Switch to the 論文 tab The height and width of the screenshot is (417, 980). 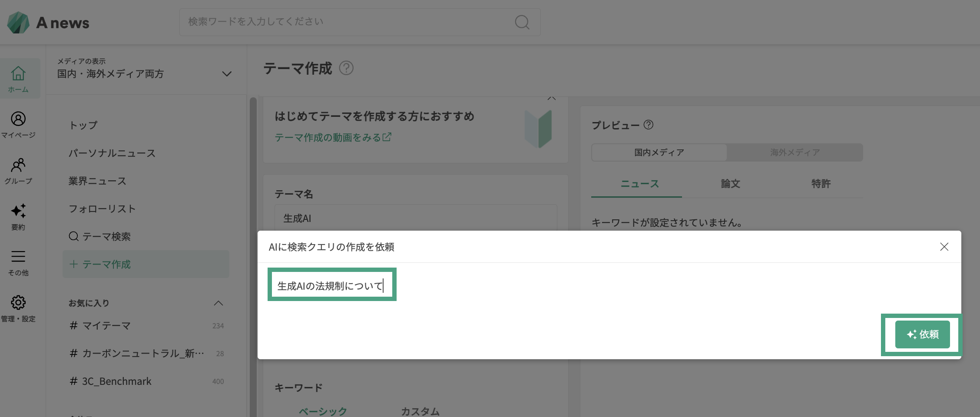coord(730,184)
